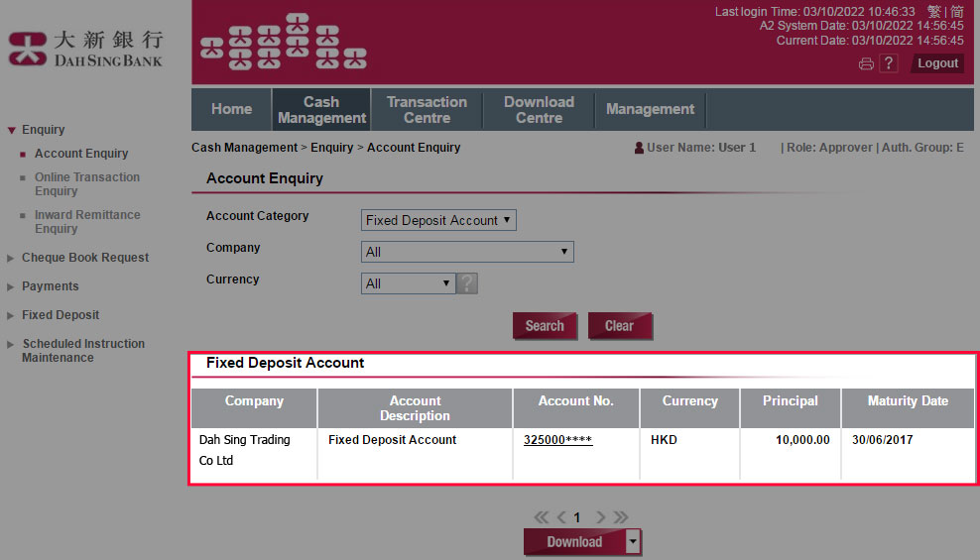
Task: Click the Logout button
Action: tap(937, 63)
